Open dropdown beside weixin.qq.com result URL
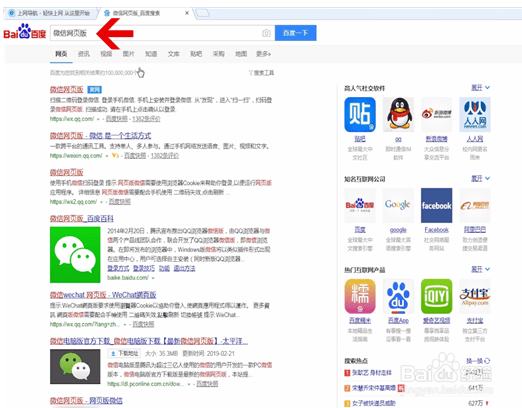The width and height of the screenshot is (522, 408). 107,156
